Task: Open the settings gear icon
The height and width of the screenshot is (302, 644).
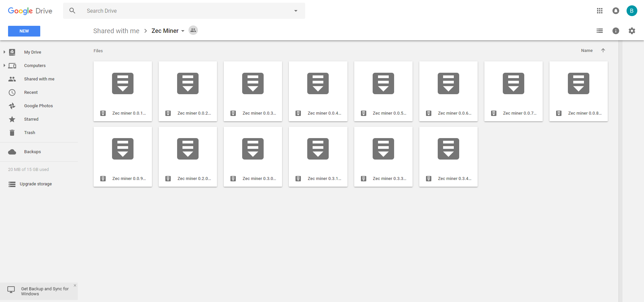Action: click(x=632, y=31)
